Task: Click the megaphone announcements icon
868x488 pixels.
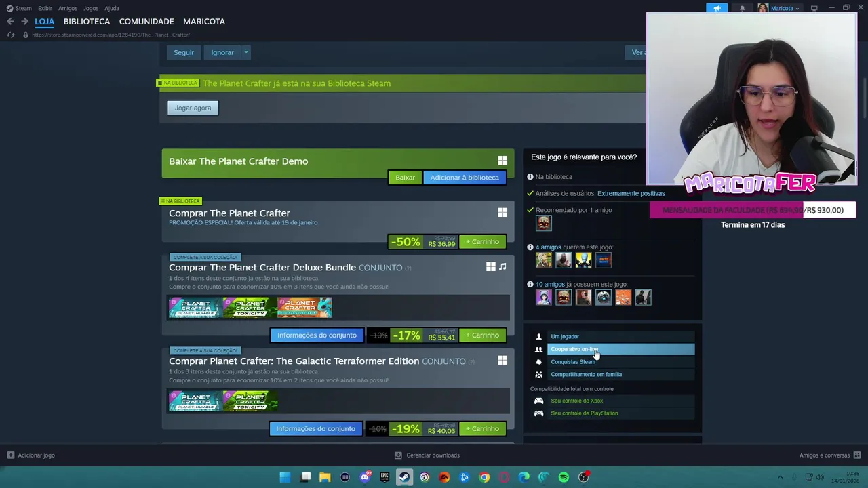Action: (x=717, y=8)
